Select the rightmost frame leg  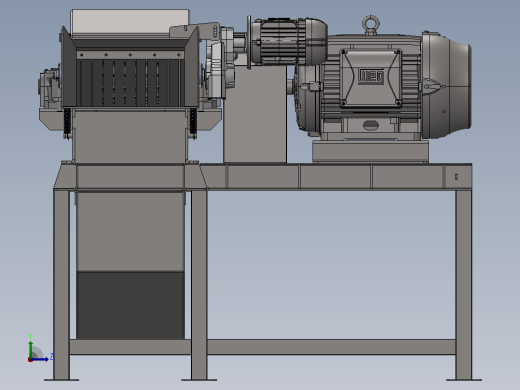[x=464, y=285]
